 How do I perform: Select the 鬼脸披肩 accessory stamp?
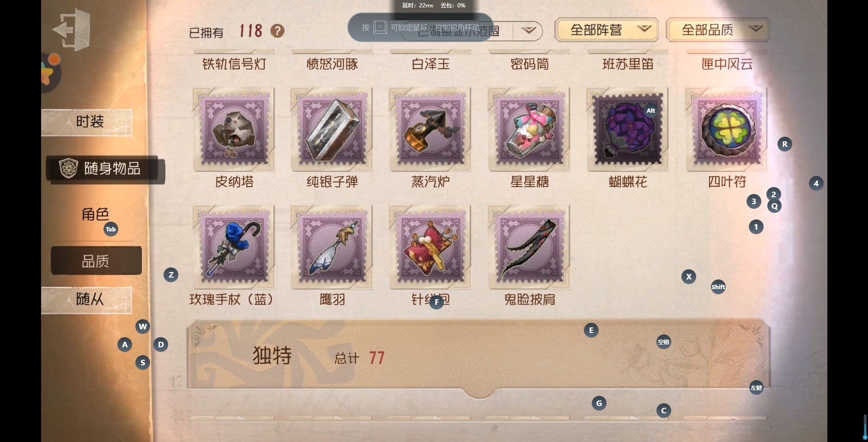coord(529,247)
